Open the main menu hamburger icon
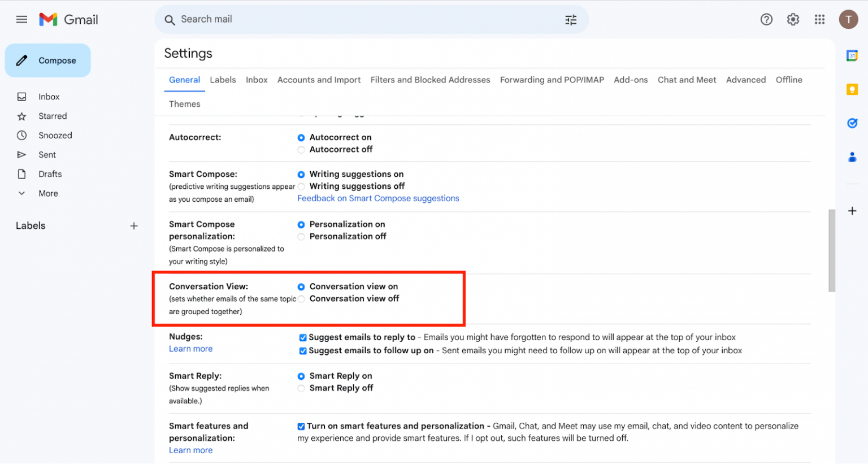Screen dimensions: 868x464 point(21,19)
